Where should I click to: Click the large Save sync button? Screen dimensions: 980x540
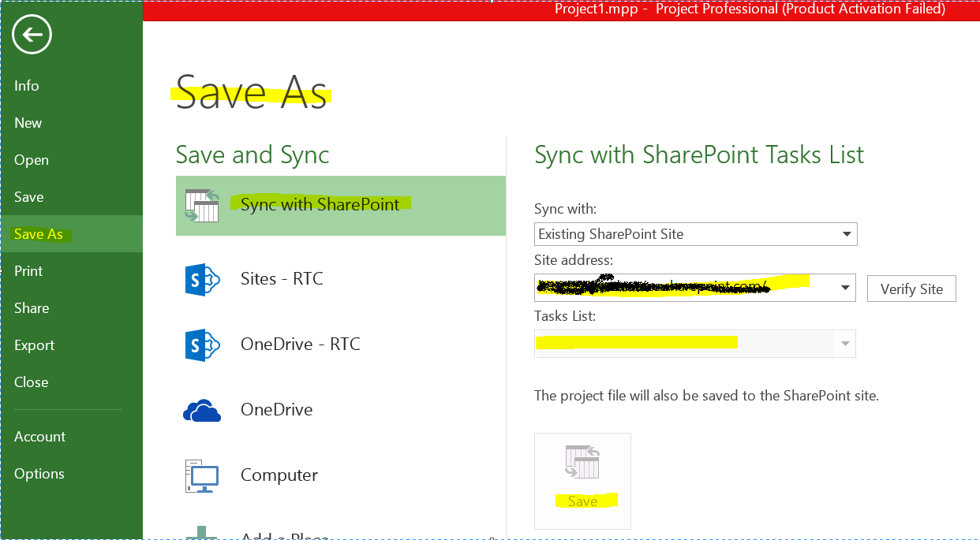pyautogui.click(x=582, y=481)
